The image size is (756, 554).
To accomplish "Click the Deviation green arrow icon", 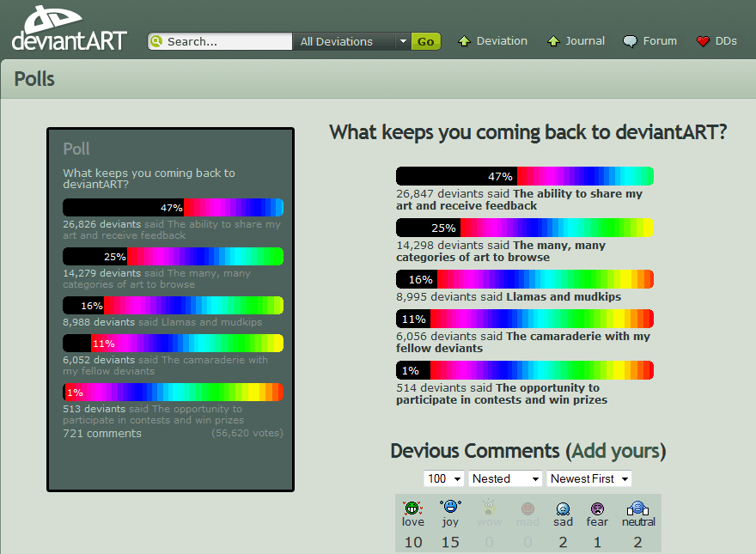I will pyautogui.click(x=464, y=41).
